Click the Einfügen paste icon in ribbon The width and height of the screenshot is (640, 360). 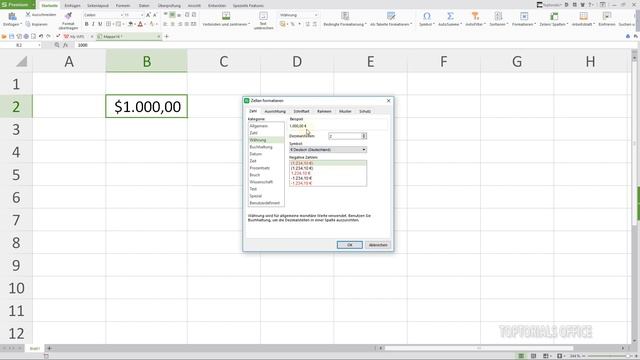[12, 17]
